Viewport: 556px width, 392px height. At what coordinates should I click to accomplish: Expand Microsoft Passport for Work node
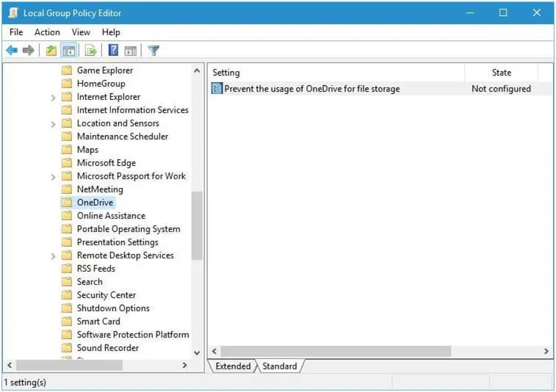53,177
